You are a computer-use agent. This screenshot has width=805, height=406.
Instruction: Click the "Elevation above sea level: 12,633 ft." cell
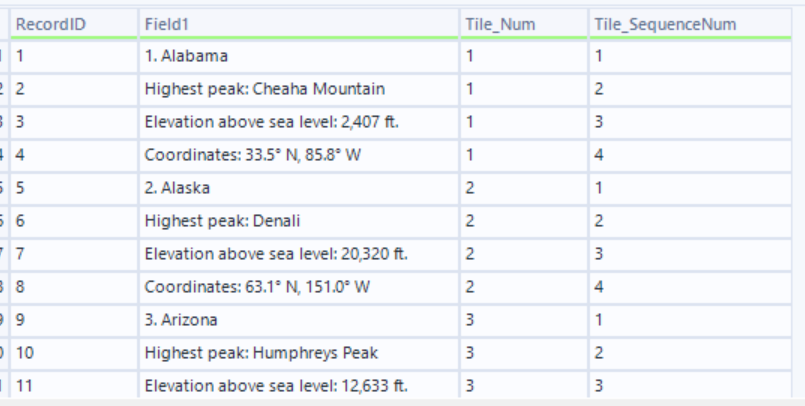pyautogui.click(x=277, y=386)
